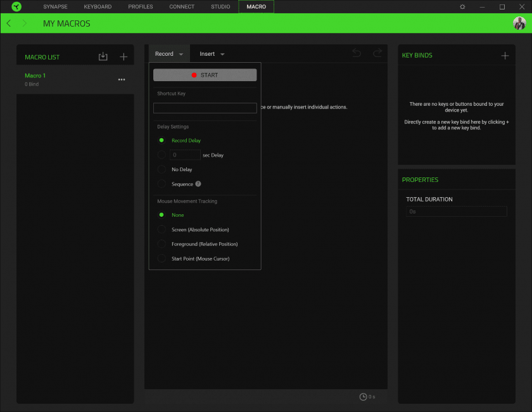Click the Razer logo icon
The width and height of the screenshot is (532, 412).
point(16,6)
